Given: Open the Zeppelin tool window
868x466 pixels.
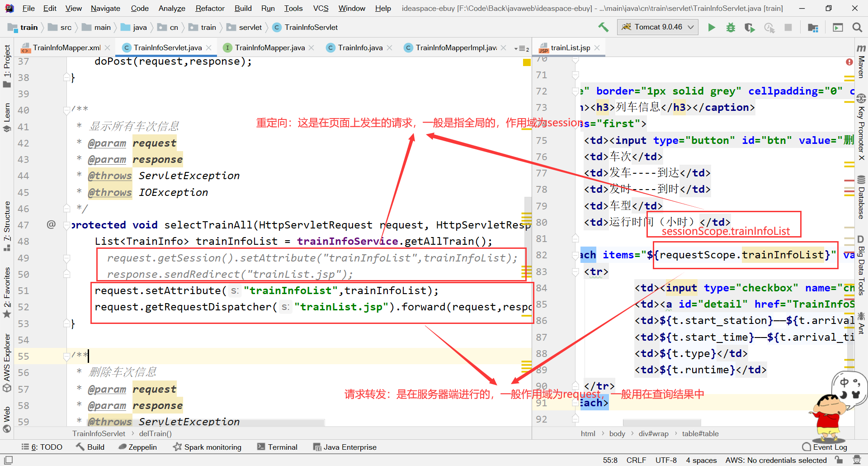Looking at the screenshot, I should [x=138, y=447].
